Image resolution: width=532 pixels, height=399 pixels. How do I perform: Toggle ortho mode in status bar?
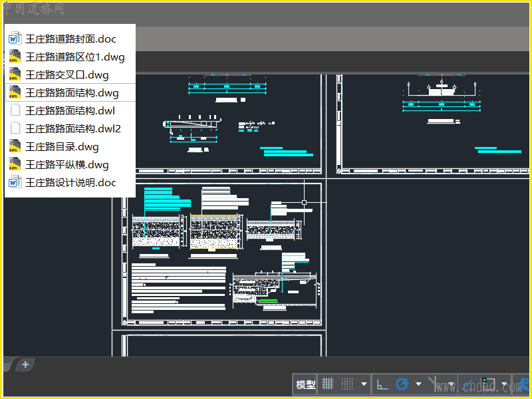[x=382, y=384]
